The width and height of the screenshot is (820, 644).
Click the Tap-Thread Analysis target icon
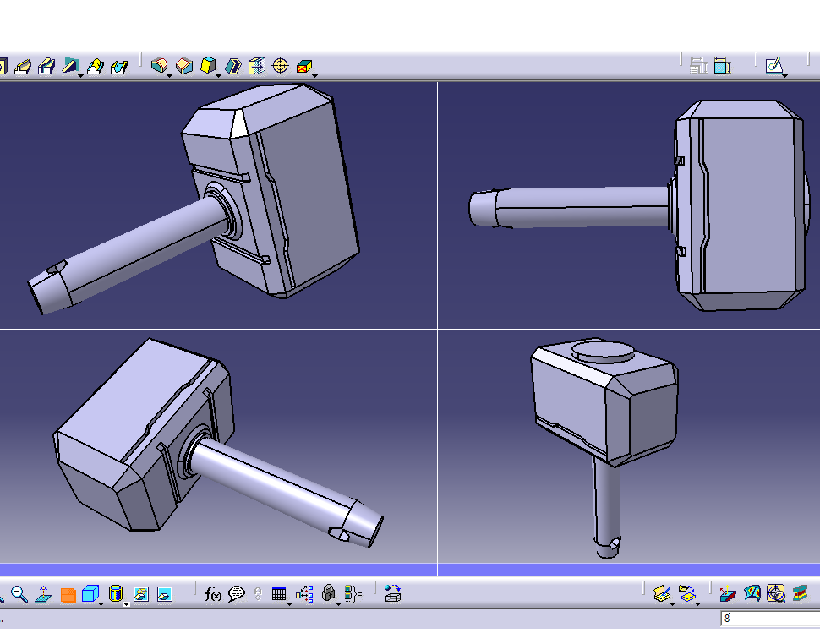[x=776, y=593]
